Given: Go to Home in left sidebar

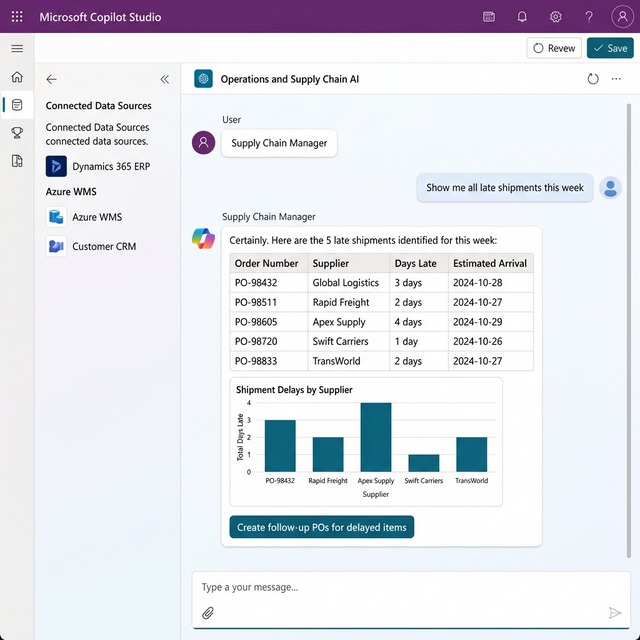Looking at the screenshot, I should pos(17,77).
